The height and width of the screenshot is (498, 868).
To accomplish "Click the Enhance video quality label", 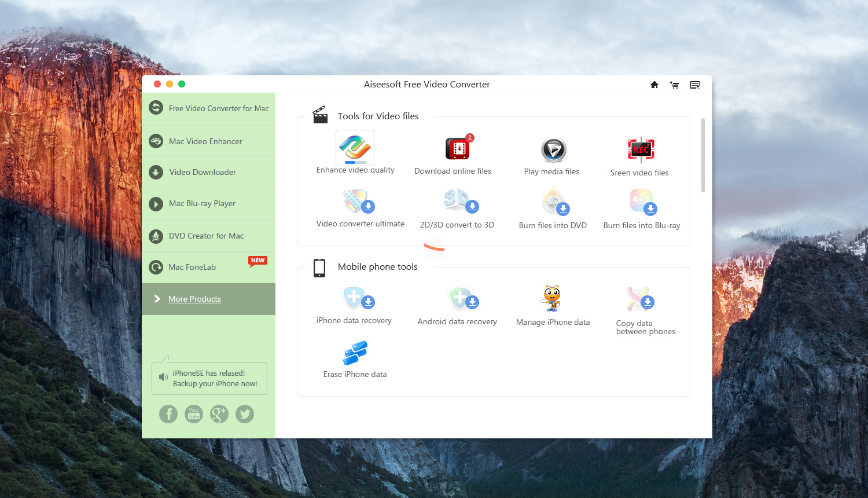I will tap(355, 170).
